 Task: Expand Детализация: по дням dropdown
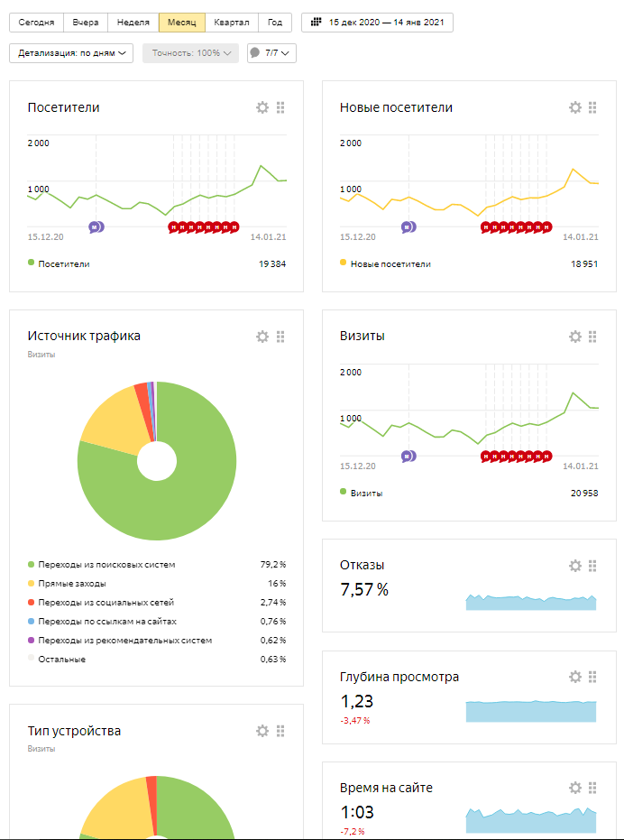click(x=71, y=53)
